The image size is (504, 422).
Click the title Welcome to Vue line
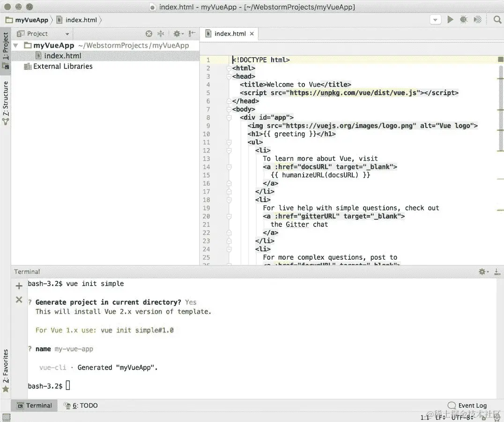[x=296, y=84]
